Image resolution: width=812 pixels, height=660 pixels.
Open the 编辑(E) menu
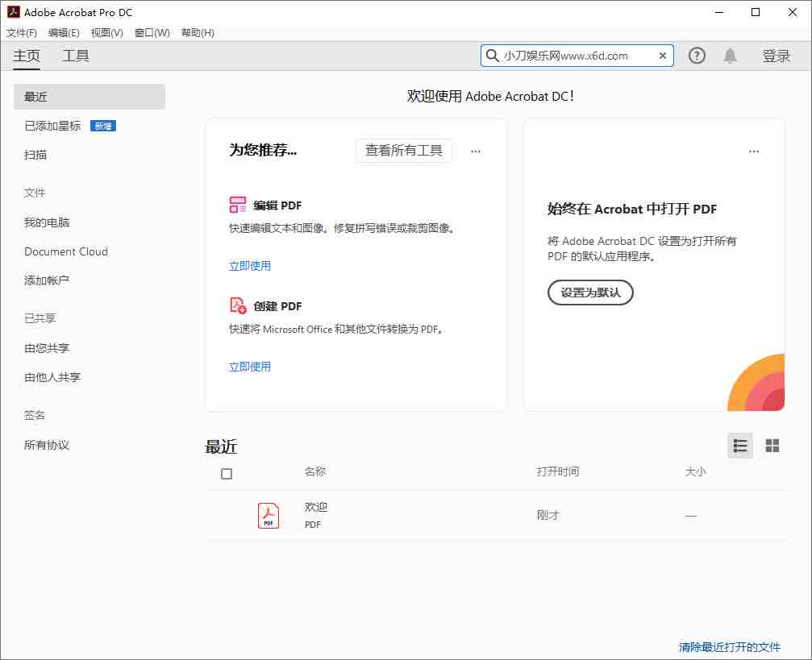tap(64, 32)
